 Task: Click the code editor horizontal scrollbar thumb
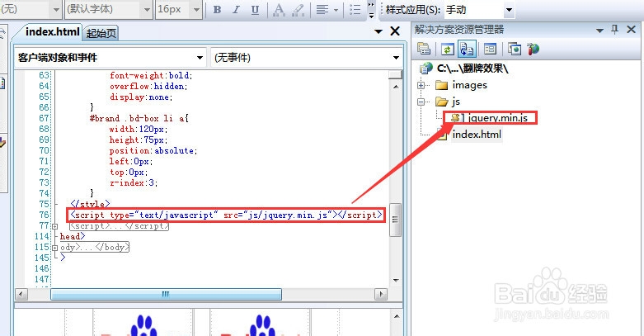pyautogui.click(x=166, y=295)
